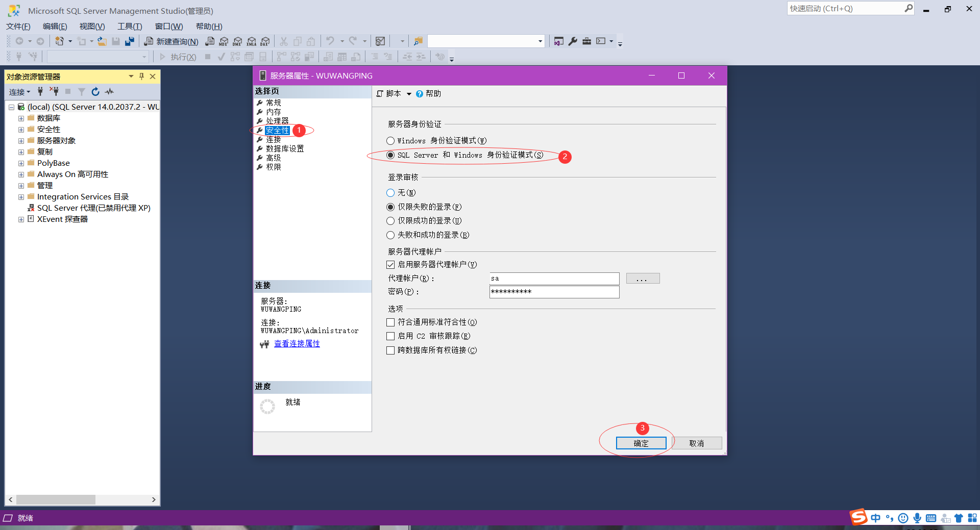
Task: Click the Connect Object Explorer plug icon
Action: (40, 92)
